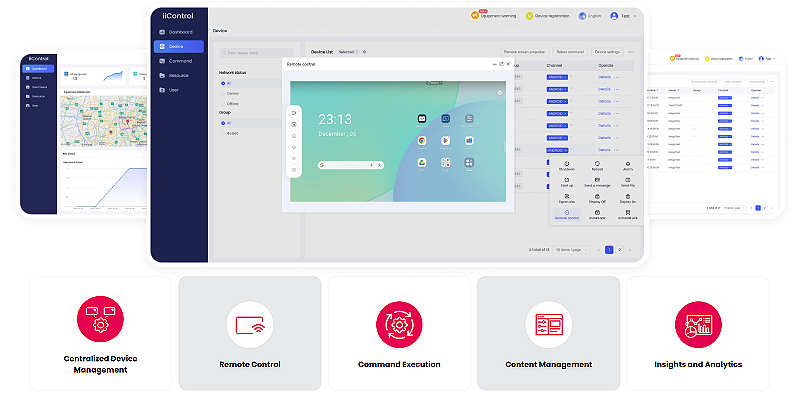This screenshot has height=400, width=800.
Task: Click the red Remote Control icon
Action: (248, 323)
